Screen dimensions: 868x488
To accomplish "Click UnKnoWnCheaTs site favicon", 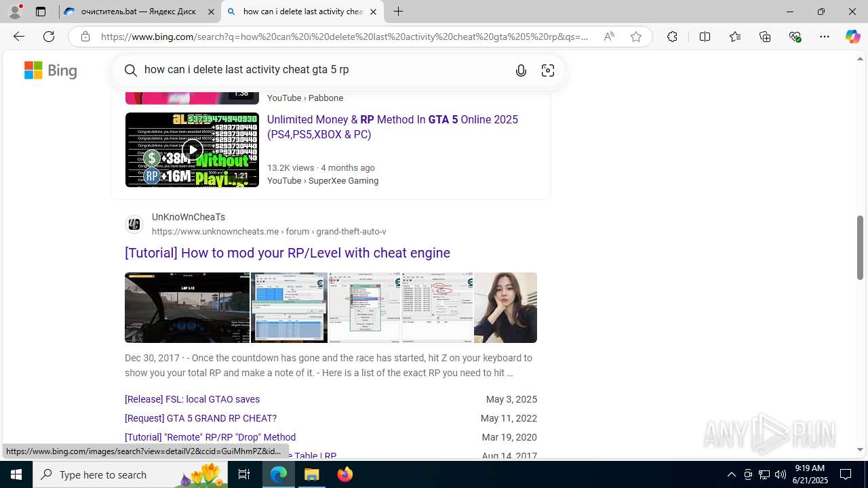I will point(134,224).
